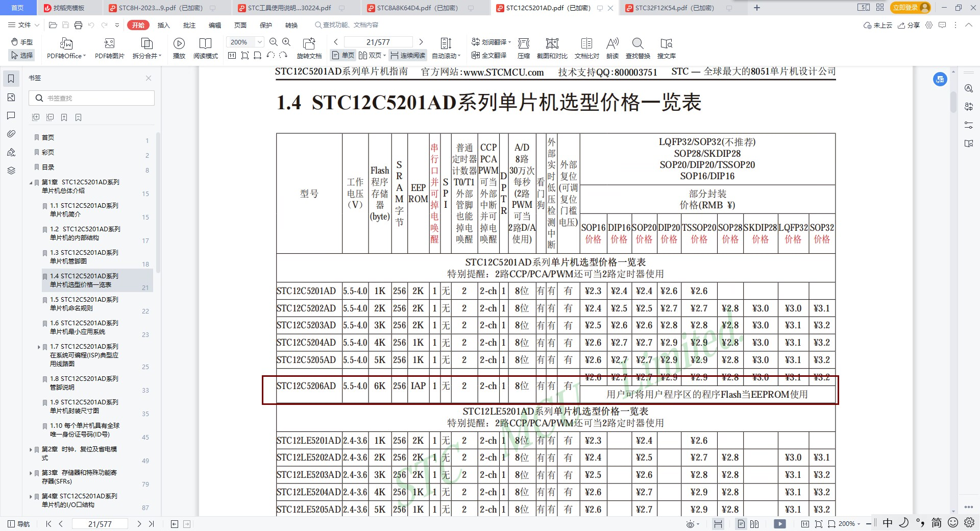This screenshot has width=980, height=531.
Task: Switch to 插入 ribbon tab
Action: tap(163, 25)
